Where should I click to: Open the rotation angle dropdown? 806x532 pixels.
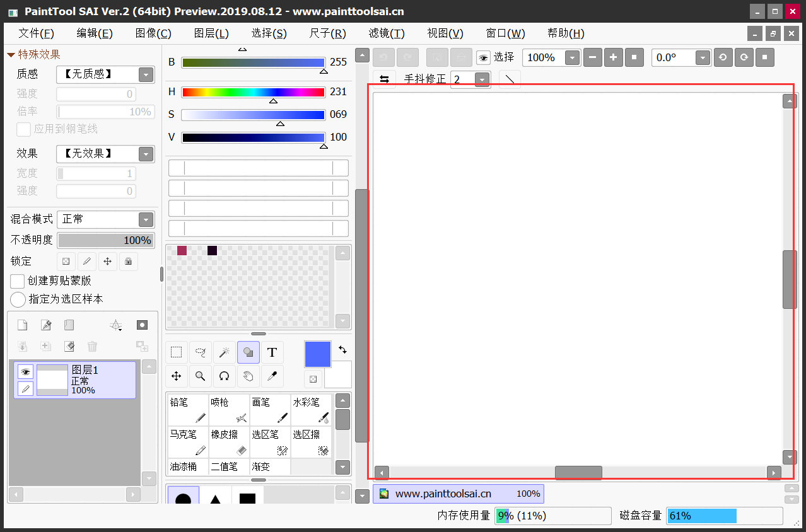703,57
